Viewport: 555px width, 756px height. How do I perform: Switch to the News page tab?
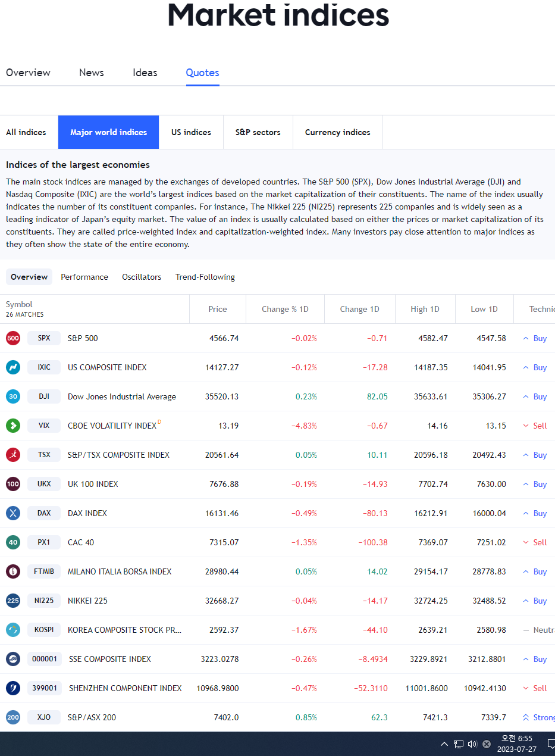[92, 73]
